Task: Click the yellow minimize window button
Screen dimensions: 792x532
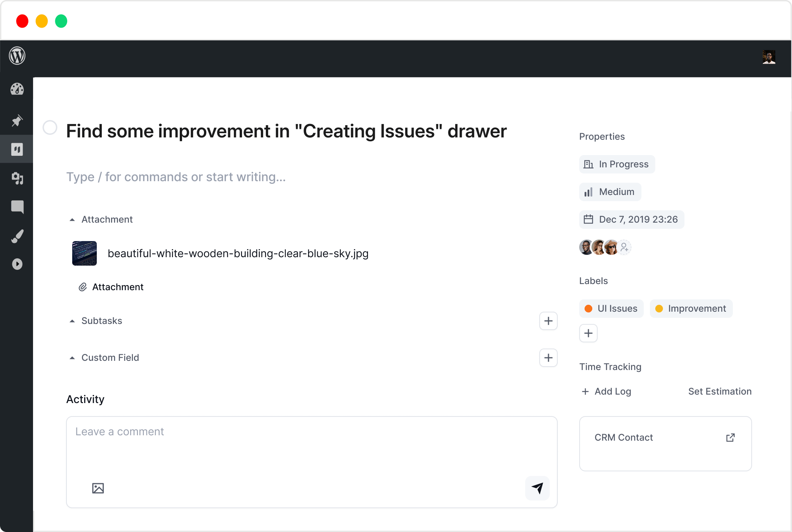Action: coord(41,21)
